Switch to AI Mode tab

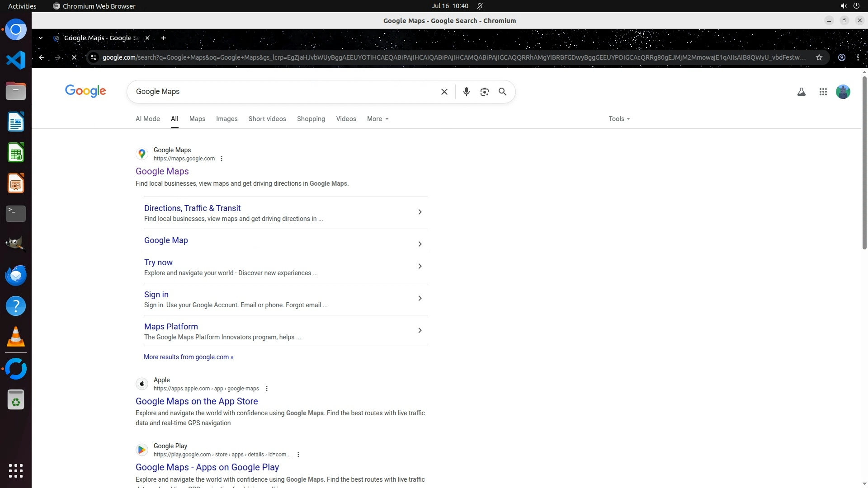tap(147, 119)
